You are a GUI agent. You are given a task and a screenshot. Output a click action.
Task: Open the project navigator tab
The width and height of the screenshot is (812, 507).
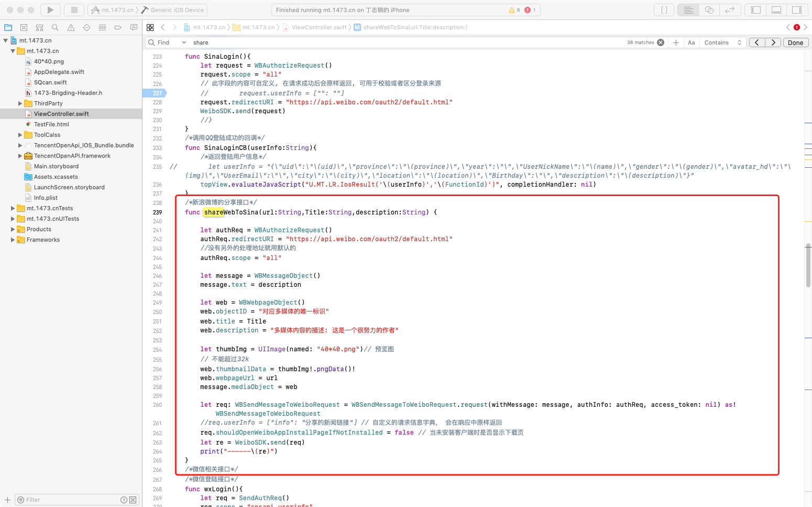pos(8,27)
